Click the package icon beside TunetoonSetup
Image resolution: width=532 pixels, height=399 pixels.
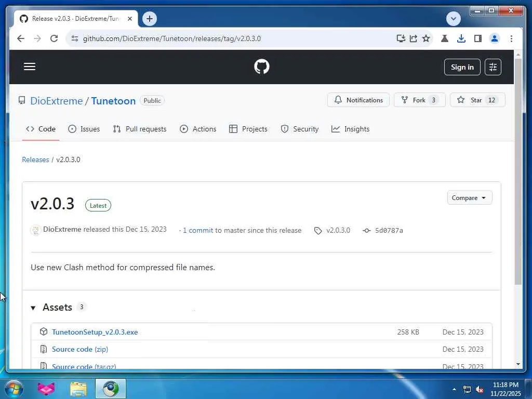(44, 331)
